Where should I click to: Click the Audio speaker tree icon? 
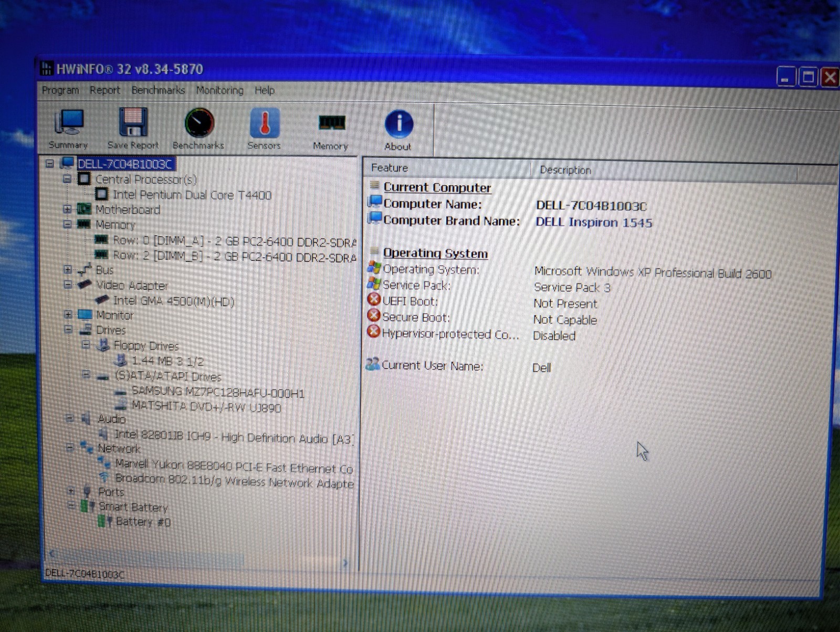coord(86,419)
